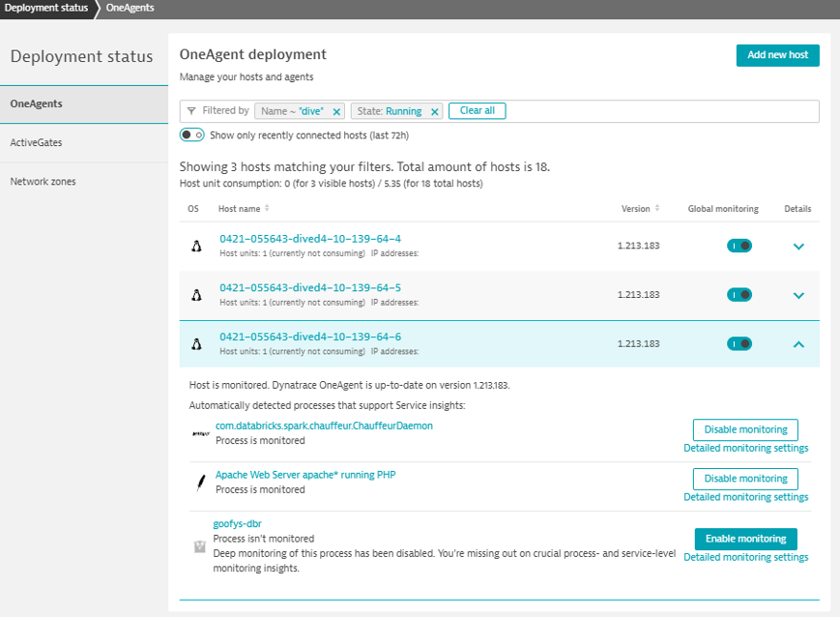This screenshot has height=617, width=840.
Task: Enable monitoring for goofys-dbr
Action: 745,539
